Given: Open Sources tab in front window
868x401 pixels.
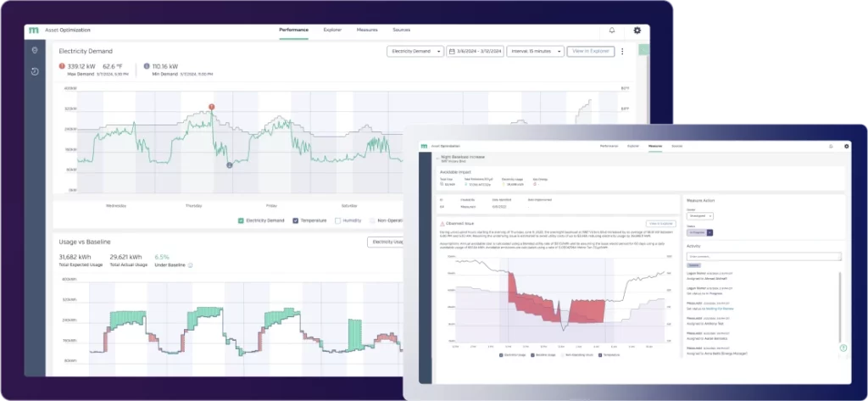Looking at the screenshot, I should pos(677,146).
